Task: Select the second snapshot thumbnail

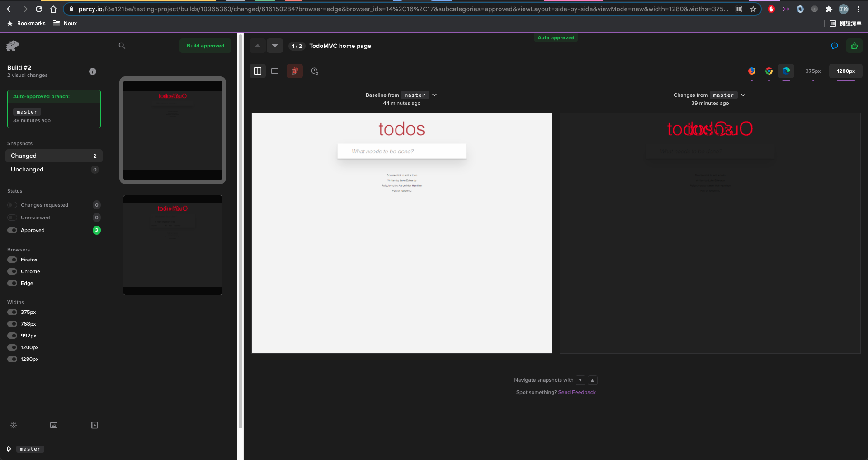Action: 173,245
